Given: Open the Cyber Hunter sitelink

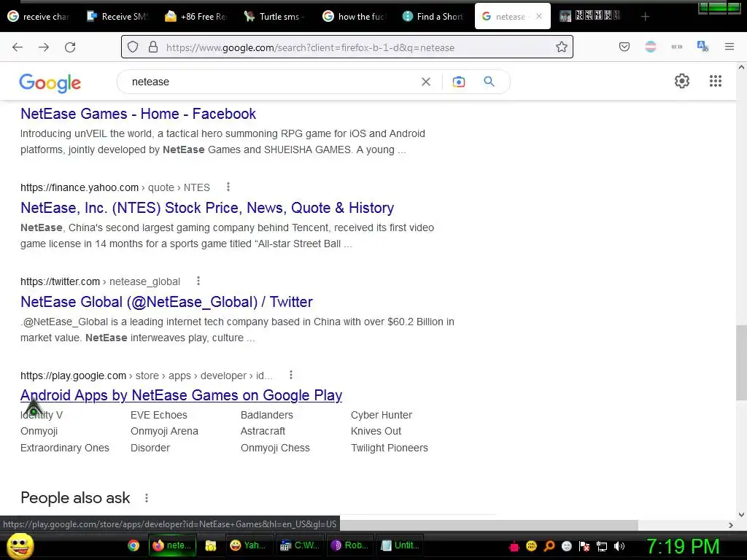Looking at the screenshot, I should click(x=381, y=415).
